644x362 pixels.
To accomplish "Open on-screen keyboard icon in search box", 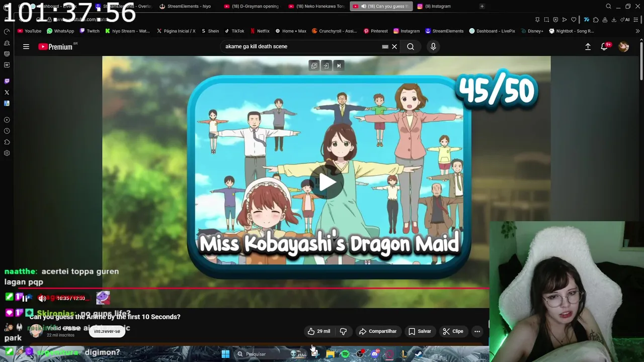I will tap(385, 47).
